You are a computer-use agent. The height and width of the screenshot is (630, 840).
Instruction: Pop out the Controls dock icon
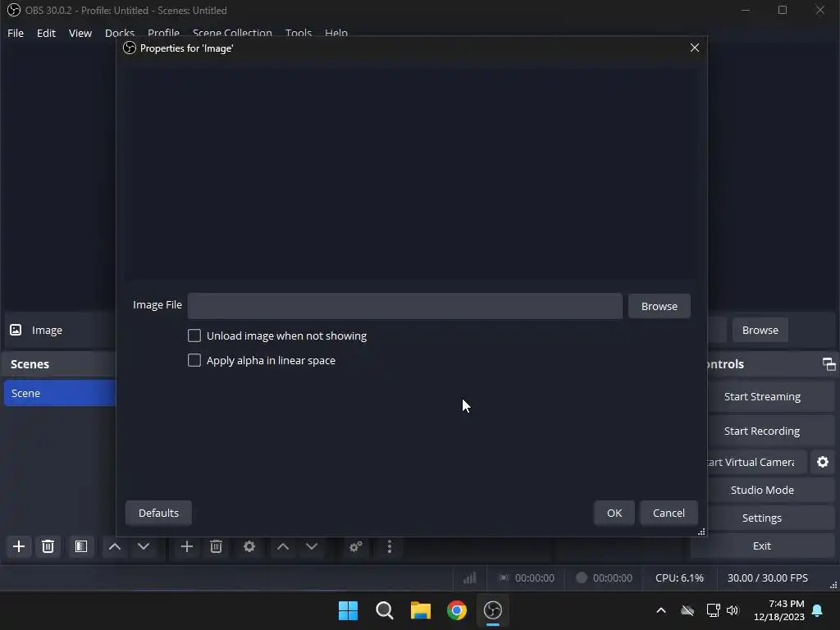pos(829,364)
